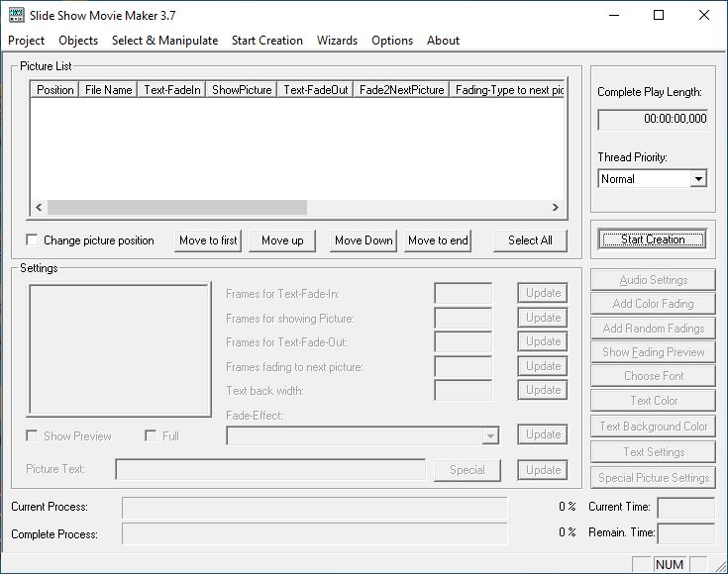Click the Special button beside Picture Text

(x=468, y=470)
